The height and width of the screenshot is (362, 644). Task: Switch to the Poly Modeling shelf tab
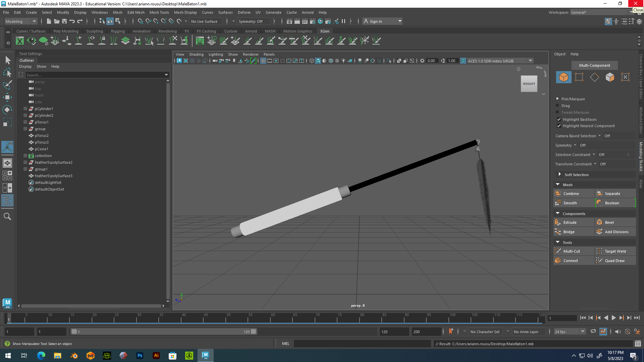click(66, 31)
